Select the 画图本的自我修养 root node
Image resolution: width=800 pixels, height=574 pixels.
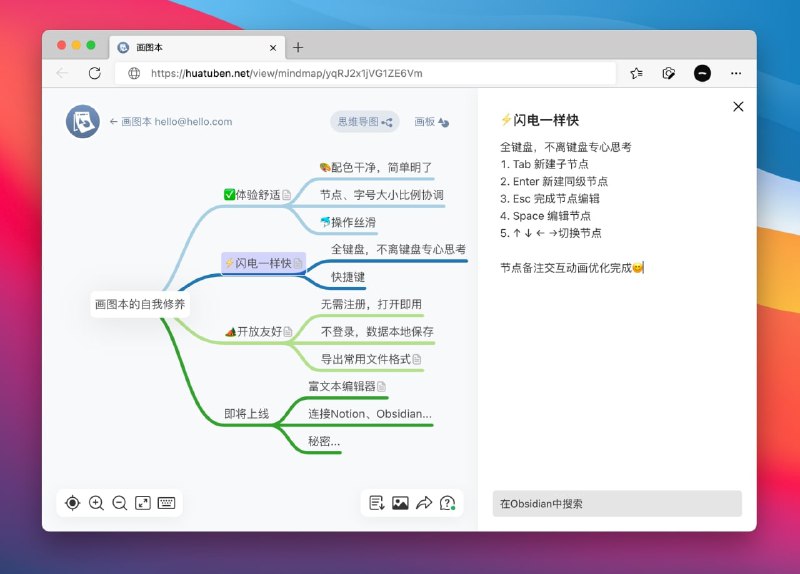(140, 304)
